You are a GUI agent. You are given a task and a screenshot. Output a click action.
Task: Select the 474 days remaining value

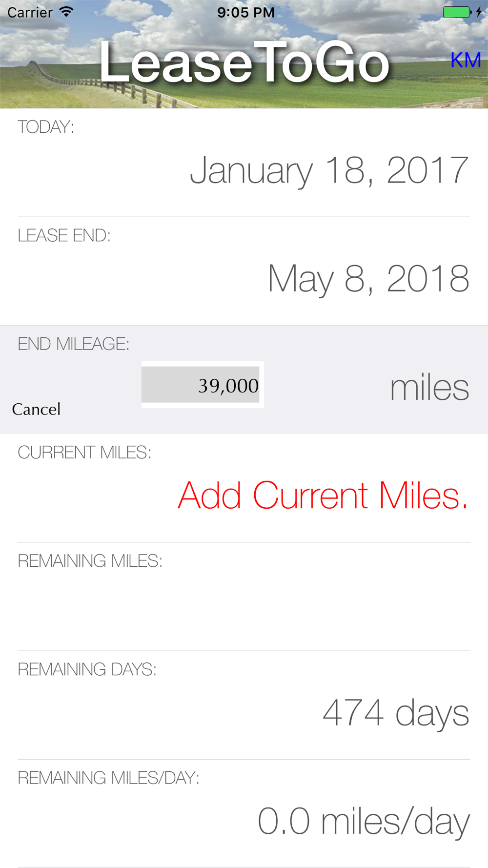395,713
